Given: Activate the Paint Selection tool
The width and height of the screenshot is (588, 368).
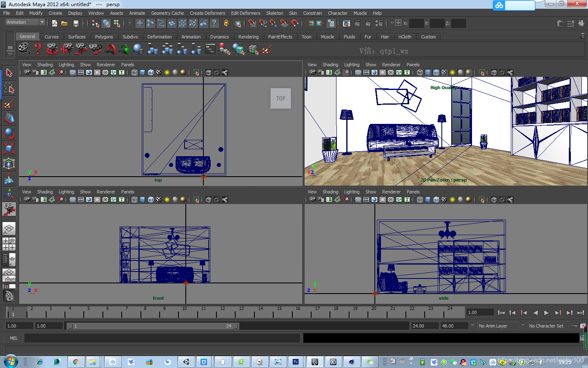Looking at the screenshot, I should [x=9, y=103].
